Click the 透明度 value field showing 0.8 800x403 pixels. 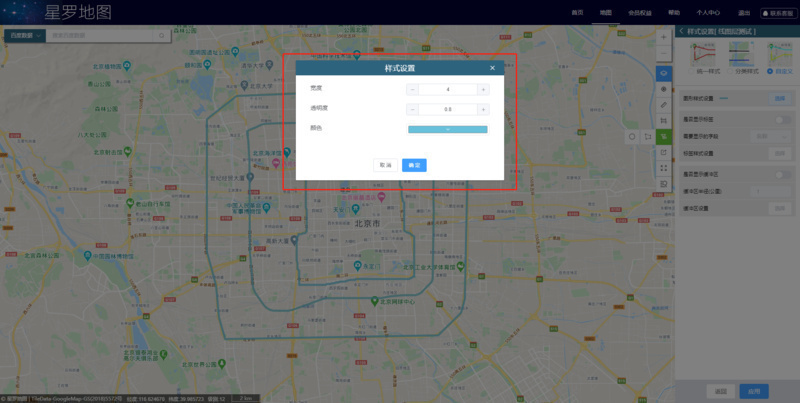(x=447, y=109)
